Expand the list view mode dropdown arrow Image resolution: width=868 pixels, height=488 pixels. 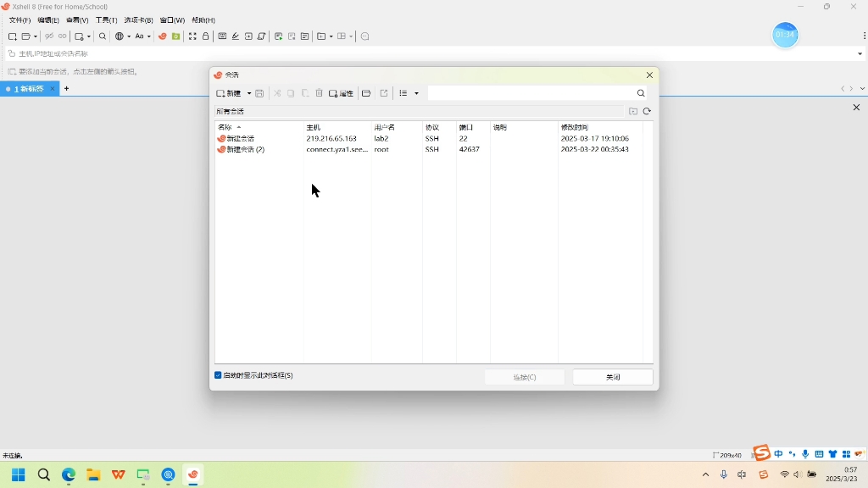point(416,93)
